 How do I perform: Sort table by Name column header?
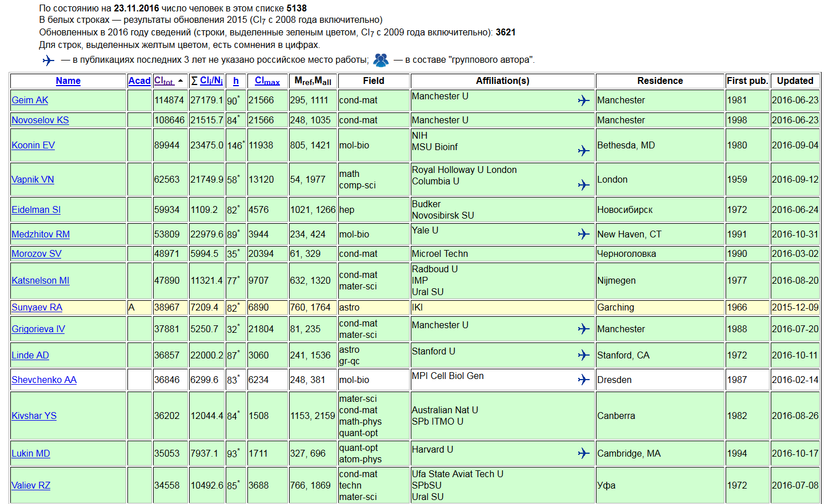(x=68, y=81)
